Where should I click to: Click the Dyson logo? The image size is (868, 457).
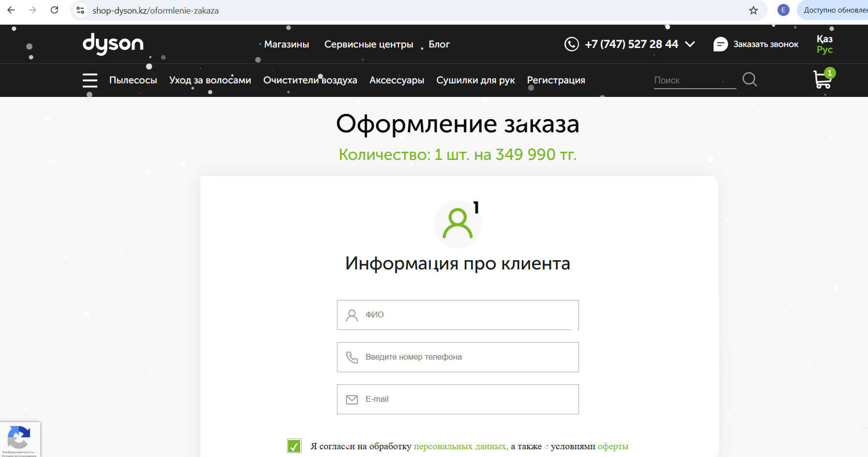(x=113, y=44)
